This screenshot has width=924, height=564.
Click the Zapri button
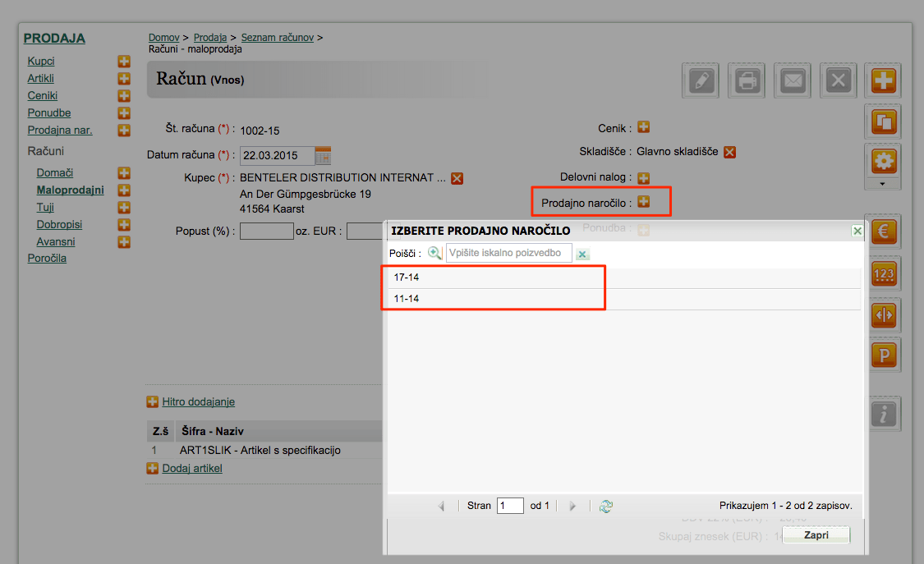816,535
